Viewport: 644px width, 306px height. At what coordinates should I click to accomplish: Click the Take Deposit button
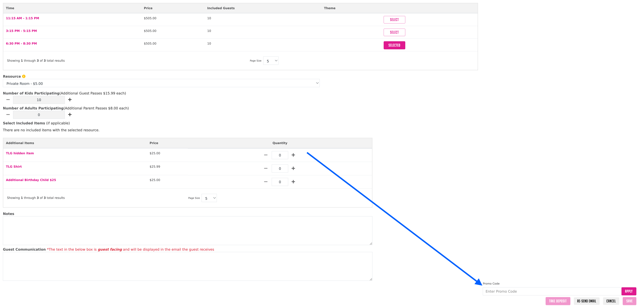coord(558,301)
